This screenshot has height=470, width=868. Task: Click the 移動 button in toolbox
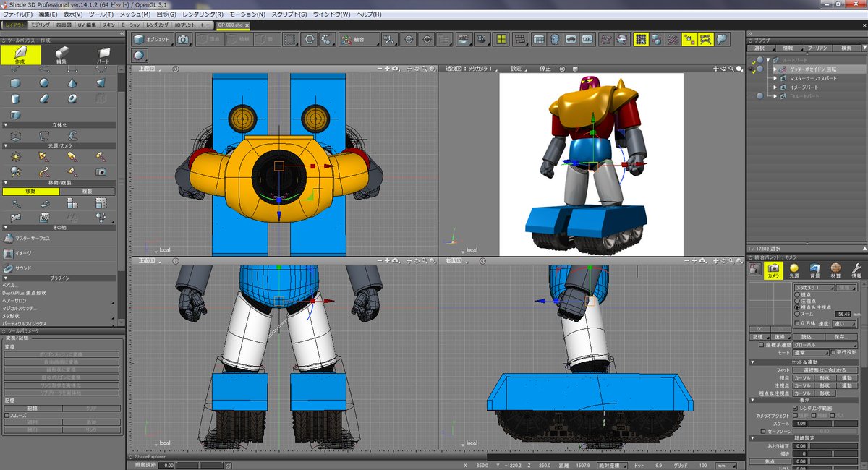coord(30,192)
